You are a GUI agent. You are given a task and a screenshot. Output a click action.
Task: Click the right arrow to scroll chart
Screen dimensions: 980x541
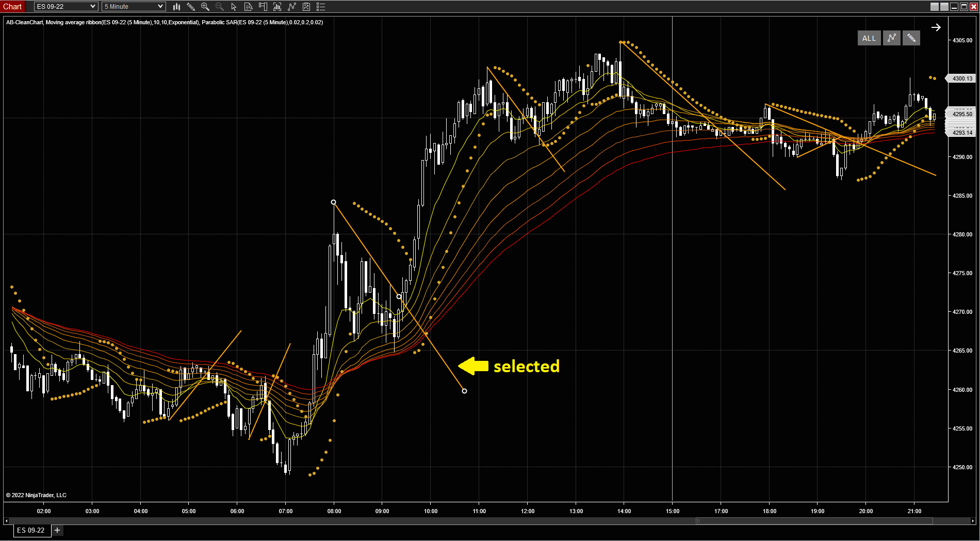pos(936,27)
